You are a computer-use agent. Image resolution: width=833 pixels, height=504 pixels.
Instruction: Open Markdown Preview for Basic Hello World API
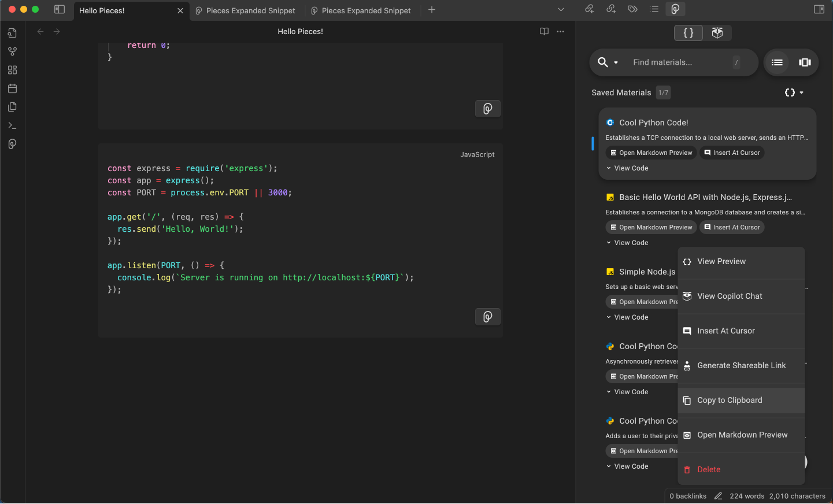click(651, 227)
